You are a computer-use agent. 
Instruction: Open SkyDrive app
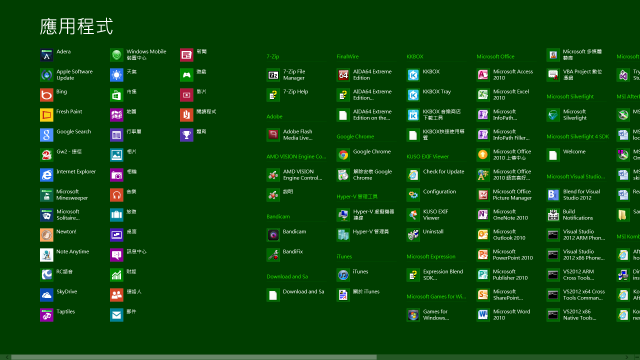click(x=47, y=295)
